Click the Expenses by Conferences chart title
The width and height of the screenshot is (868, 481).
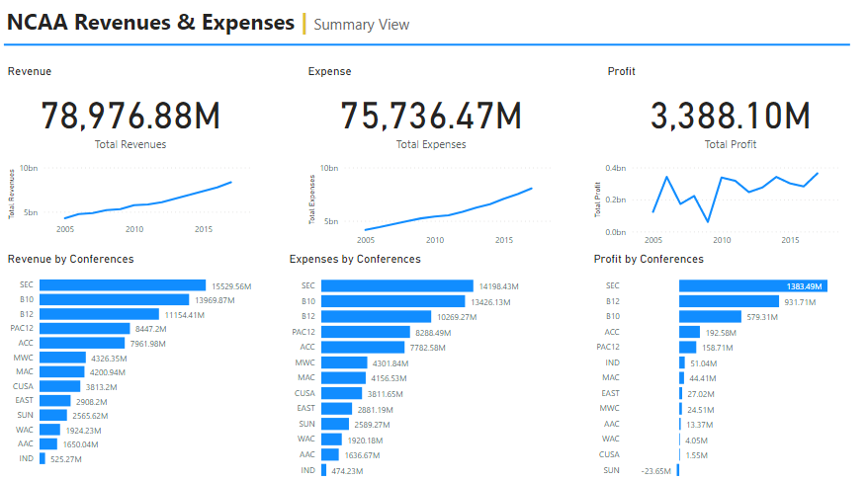click(x=355, y=259)
